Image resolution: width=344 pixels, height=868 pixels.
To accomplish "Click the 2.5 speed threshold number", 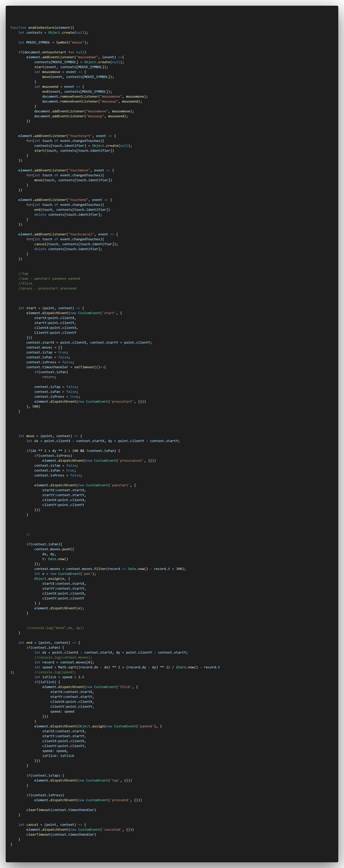I will (81, 677).
